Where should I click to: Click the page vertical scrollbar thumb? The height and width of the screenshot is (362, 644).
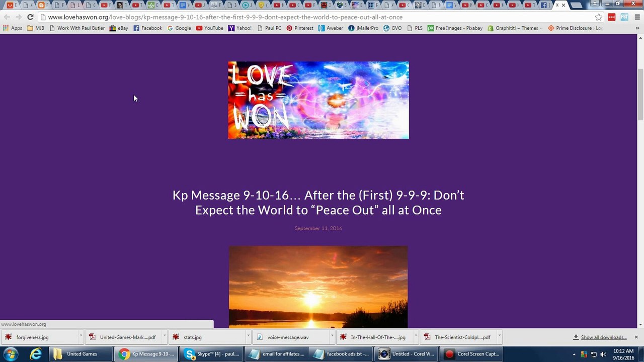(x=640, y=95)
